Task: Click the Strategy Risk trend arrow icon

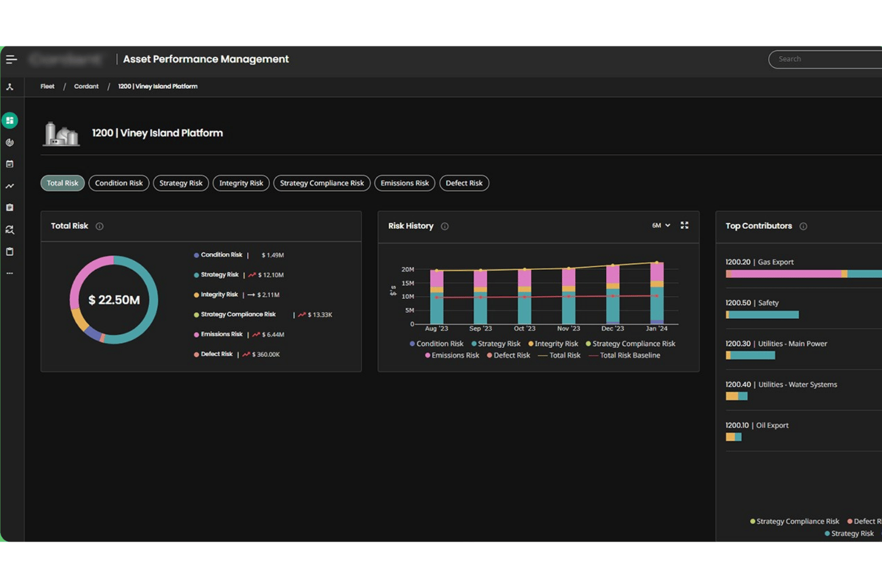Action: [252, 275]
